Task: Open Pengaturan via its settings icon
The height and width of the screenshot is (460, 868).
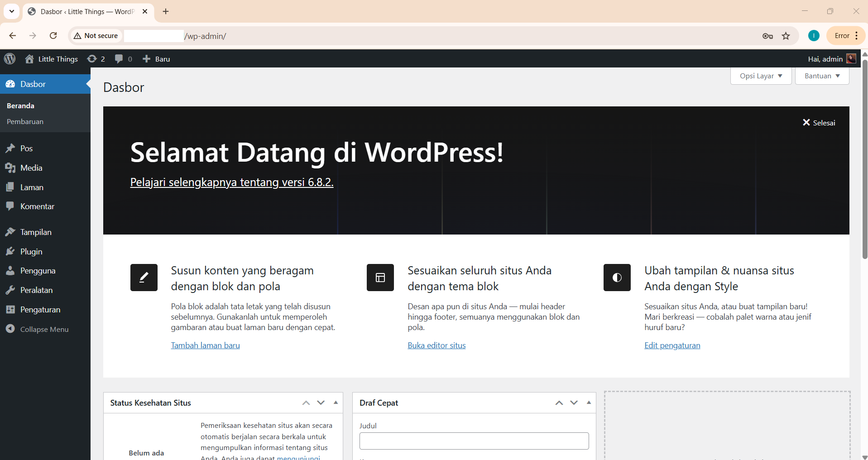Action: coord(11,309)
